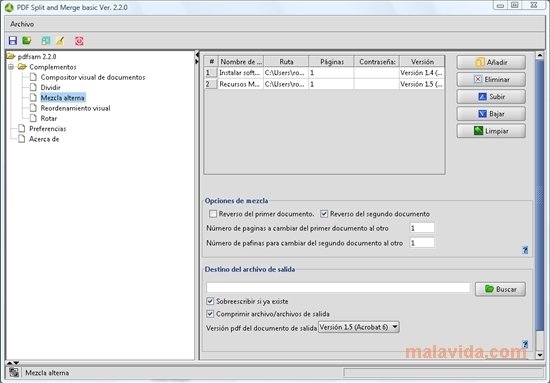Click the Complementos folder icon
Screen dimensions: 550x383
(22, 67)
